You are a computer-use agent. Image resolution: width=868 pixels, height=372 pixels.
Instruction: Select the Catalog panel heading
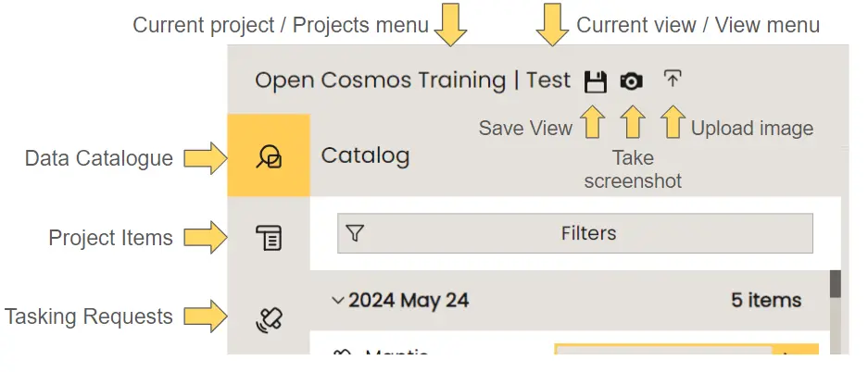coord(365,155)
